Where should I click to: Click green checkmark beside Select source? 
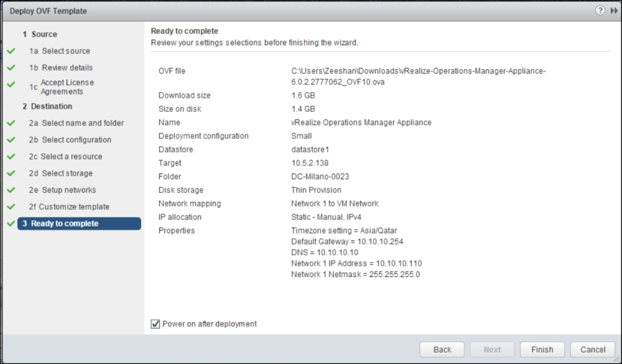pyautogui.click(x=11, y=51)
